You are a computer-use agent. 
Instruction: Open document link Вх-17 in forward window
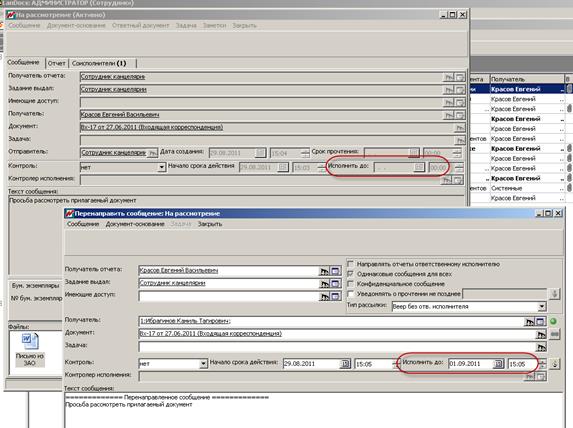[x=210, y=334]
